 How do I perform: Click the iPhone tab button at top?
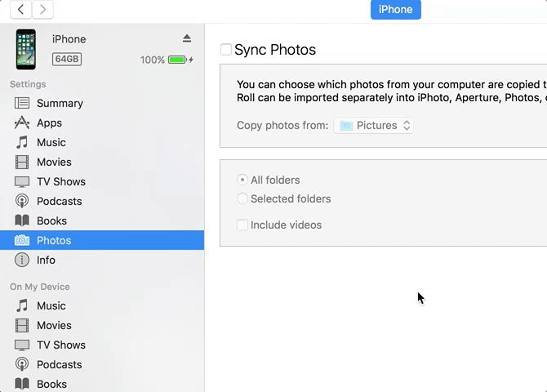click(395, 9)
